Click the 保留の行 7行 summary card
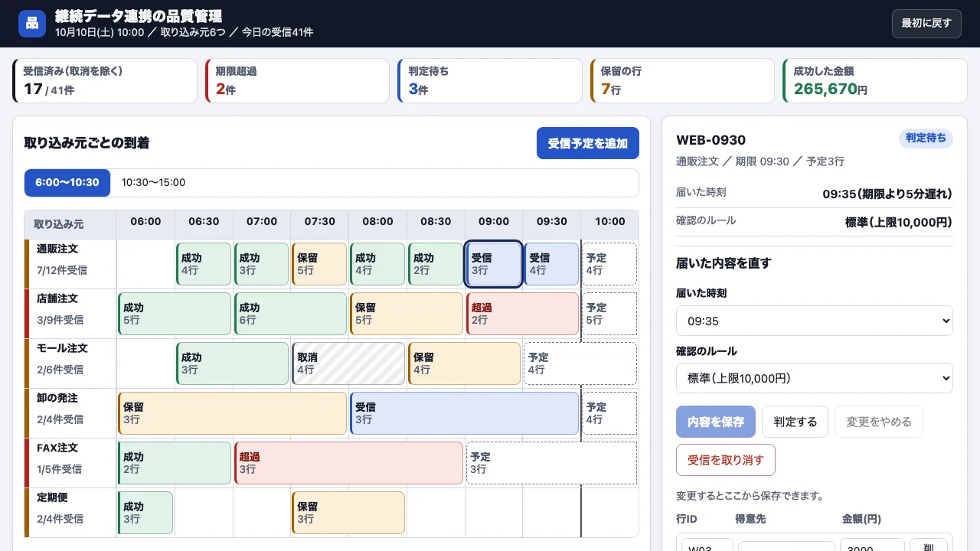The height and width of the screenshot is (551, 980). point(682,80)
